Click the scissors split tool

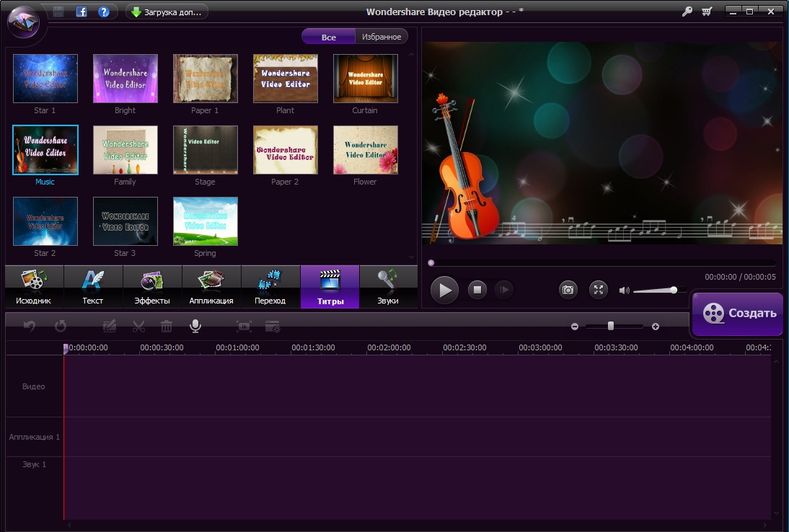click(139, 327)
